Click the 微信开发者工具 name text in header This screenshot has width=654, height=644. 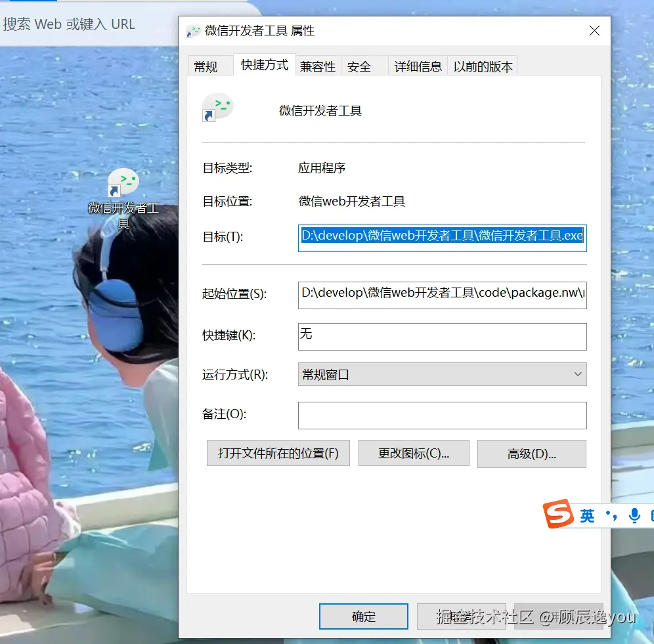[320, 110]
